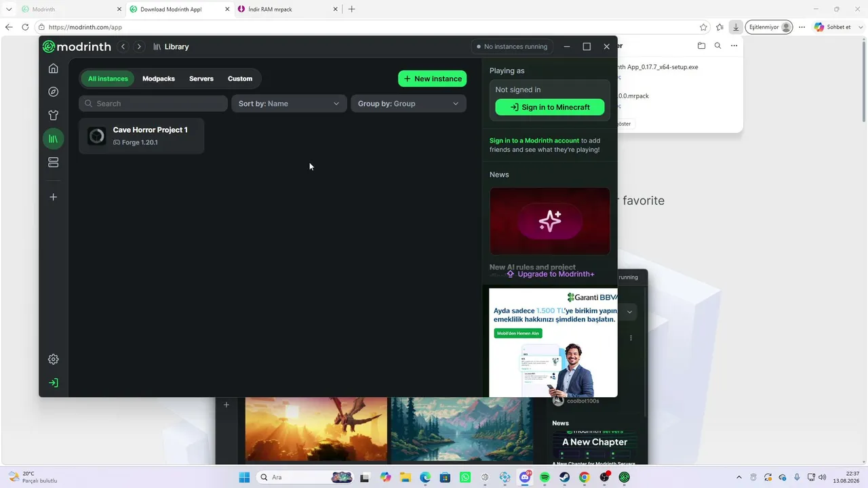Viewport: 868px width, 488px height.
Task: Open the Discover compass icon in sidebar
Action: pos(54,92)
